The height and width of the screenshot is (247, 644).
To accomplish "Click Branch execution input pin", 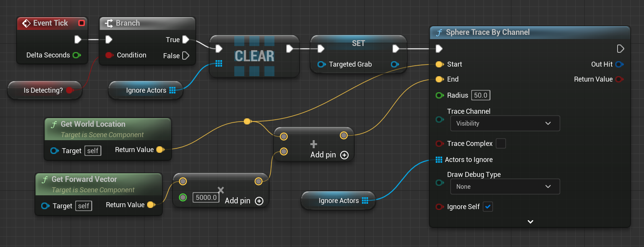I will [x=109, y=39].
